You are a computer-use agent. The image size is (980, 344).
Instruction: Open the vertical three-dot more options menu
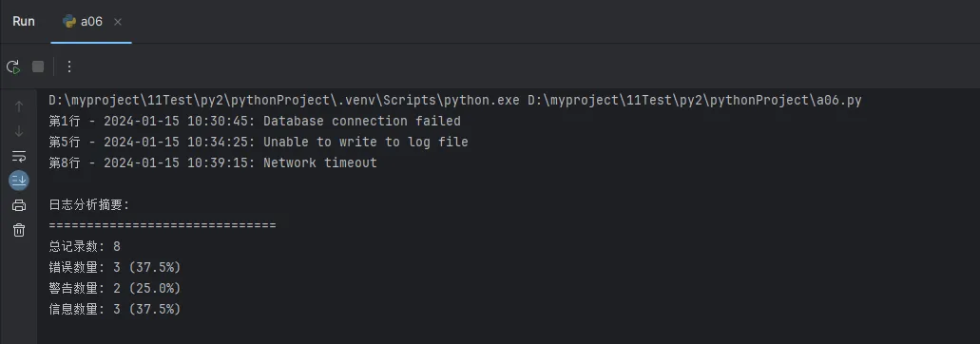coord(69,67)
